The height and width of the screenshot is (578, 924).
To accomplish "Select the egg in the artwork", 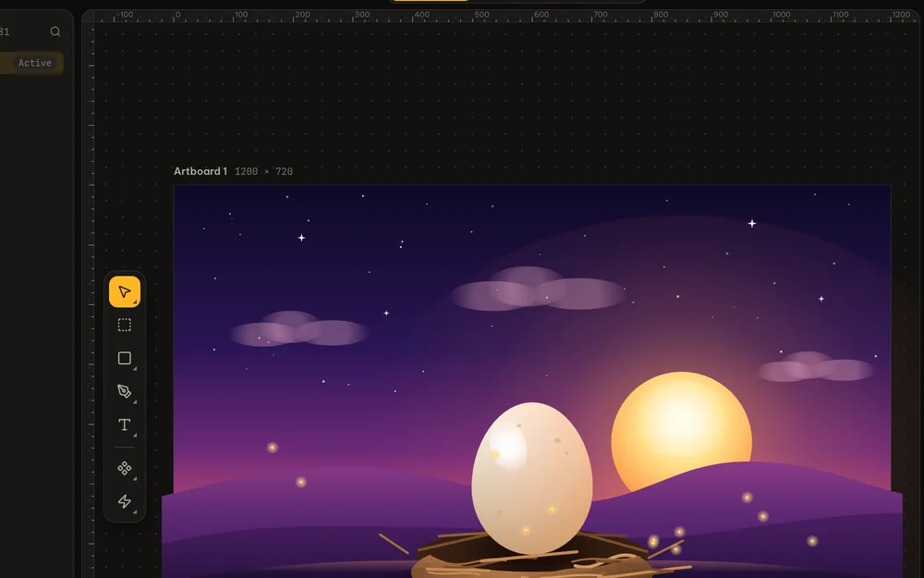I will (531, 478).
